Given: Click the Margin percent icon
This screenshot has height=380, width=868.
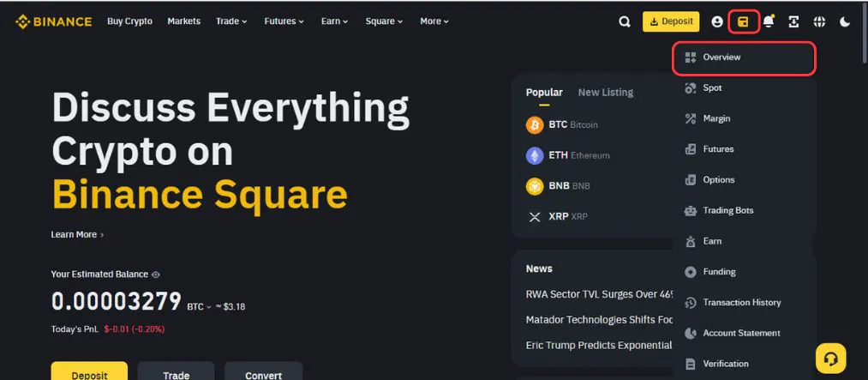Looking at the screenshot, I should pos(691,118).
